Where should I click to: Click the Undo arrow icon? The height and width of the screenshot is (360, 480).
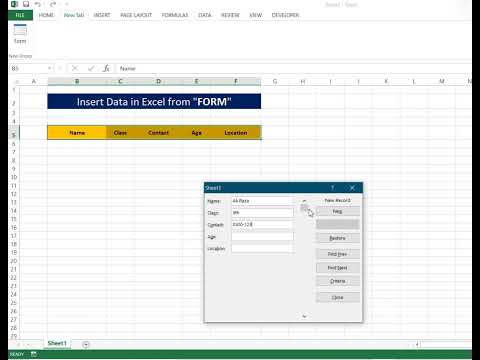38,4
